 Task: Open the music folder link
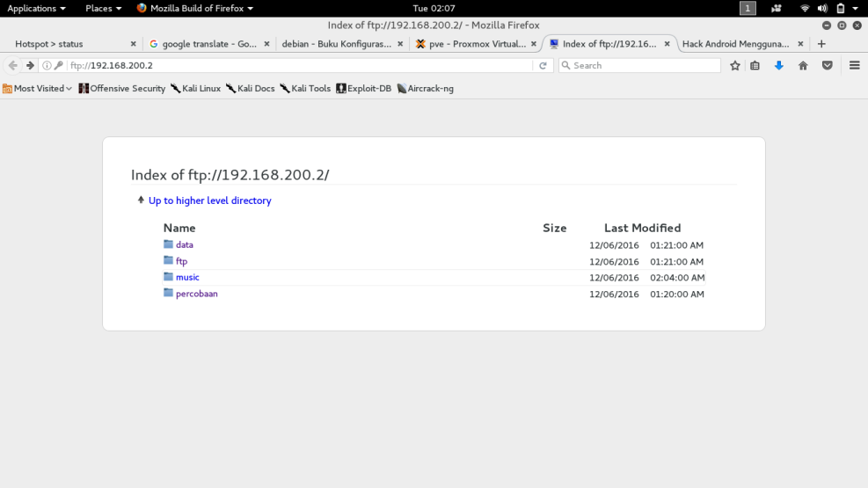point(187,278)
